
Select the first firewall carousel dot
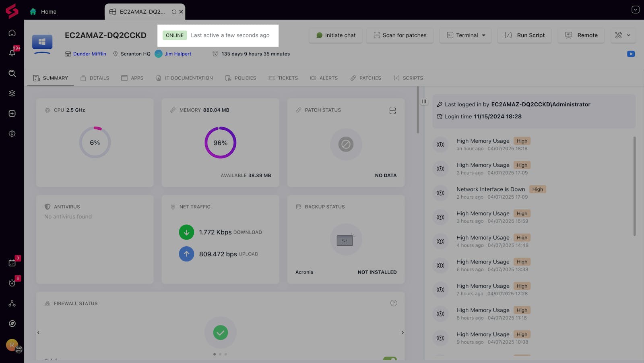[x=215, y=354]
